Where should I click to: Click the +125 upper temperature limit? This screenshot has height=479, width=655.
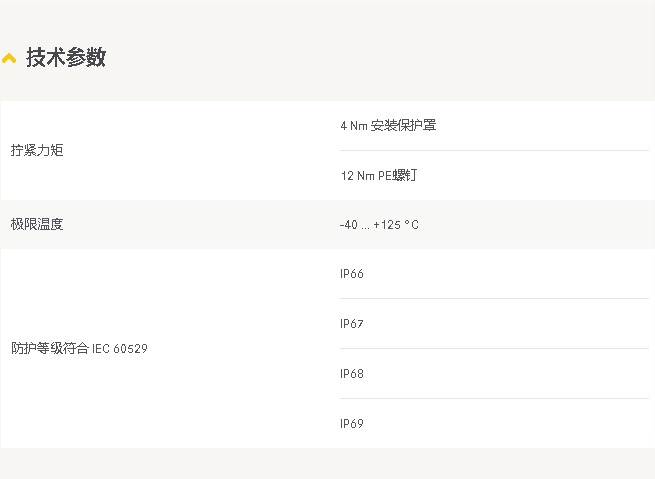pos(387,225)
